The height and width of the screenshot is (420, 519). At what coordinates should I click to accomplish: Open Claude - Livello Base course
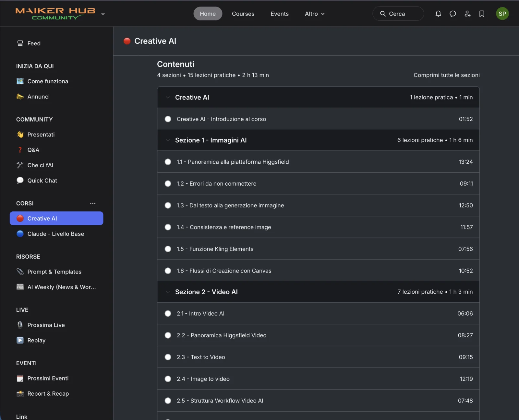(x=56, y=234)
